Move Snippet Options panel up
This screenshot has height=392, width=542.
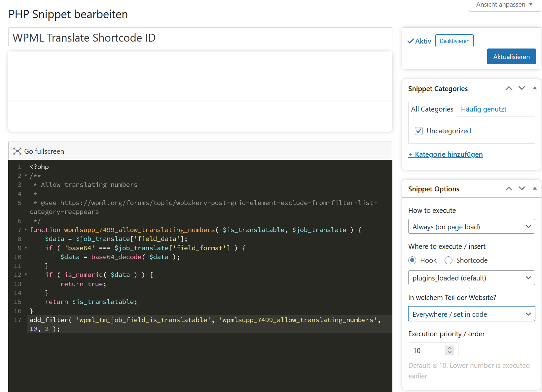509,188
